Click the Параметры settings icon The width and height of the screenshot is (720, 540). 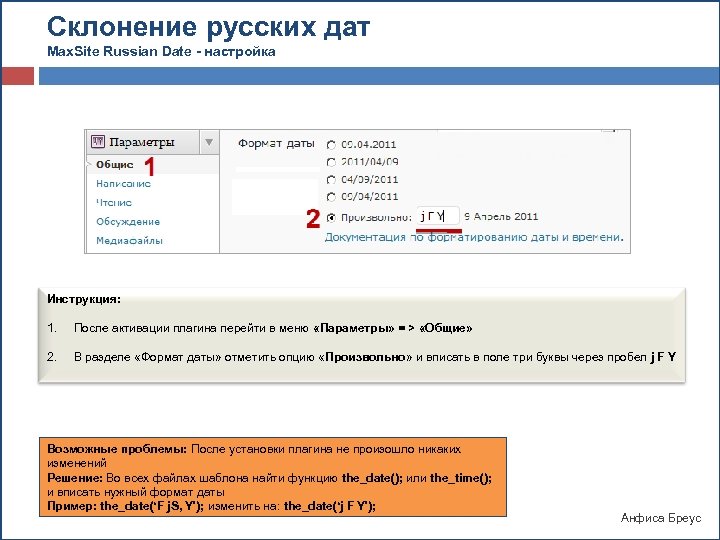(x=98, y=141)
